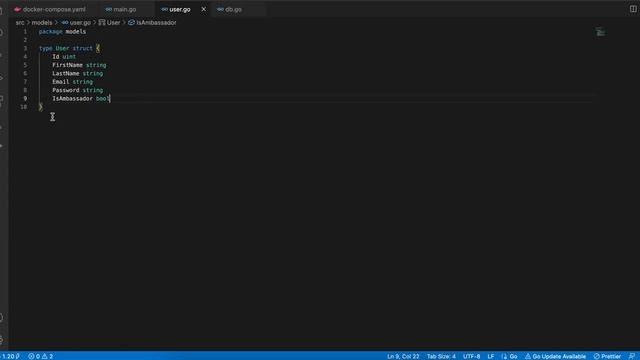Screen dimensions: 640x360
Task: Click line number 9 in the gutter
Action: 25,98
